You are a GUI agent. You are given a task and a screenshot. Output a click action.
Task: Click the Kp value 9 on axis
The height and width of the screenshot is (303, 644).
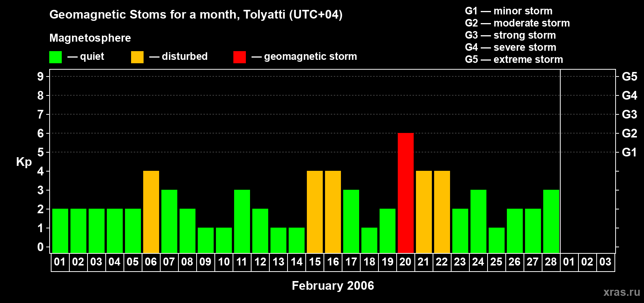40,77
